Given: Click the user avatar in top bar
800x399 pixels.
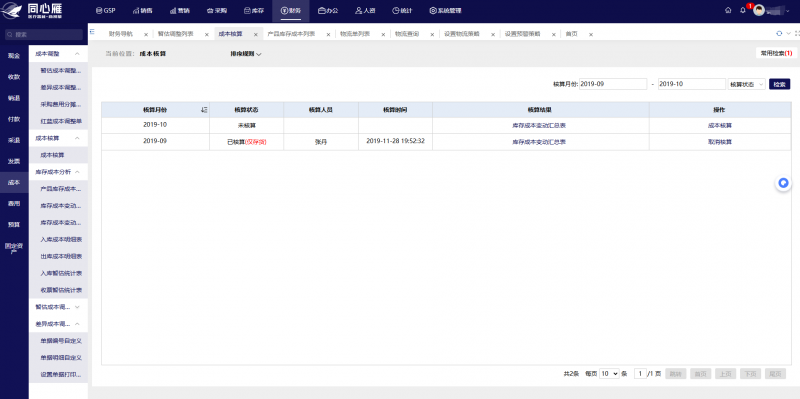Looking at the screenshot, I should (759, 10).
